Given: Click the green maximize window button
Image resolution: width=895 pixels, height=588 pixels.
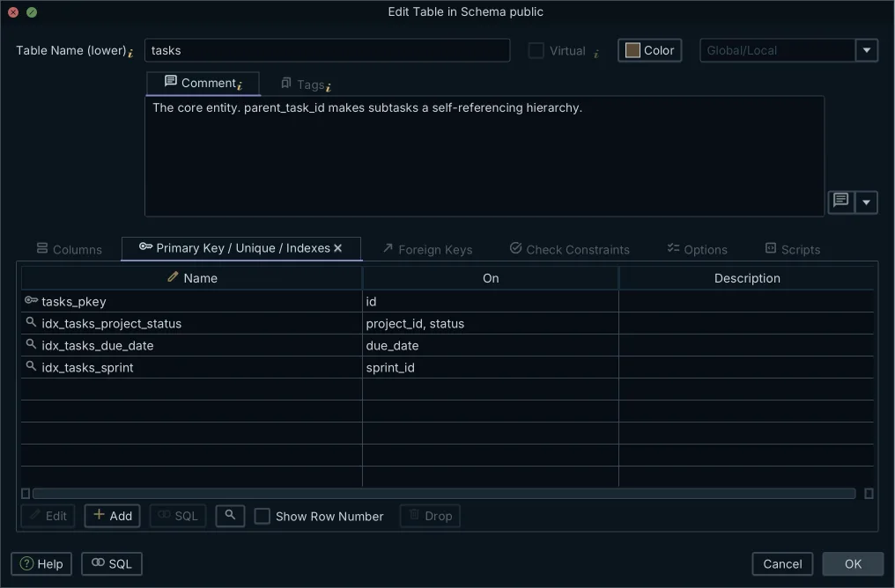Looking at the screenshot, I should click(x=32, y=12).
